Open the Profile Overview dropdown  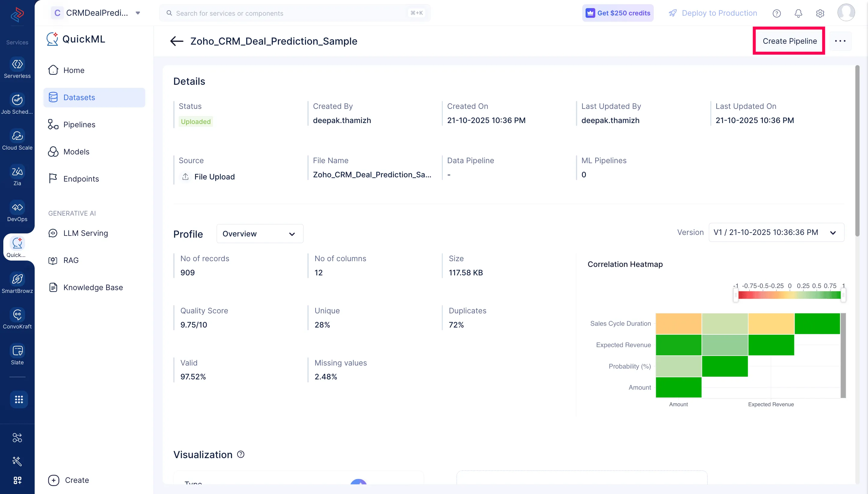click(259, 233)
